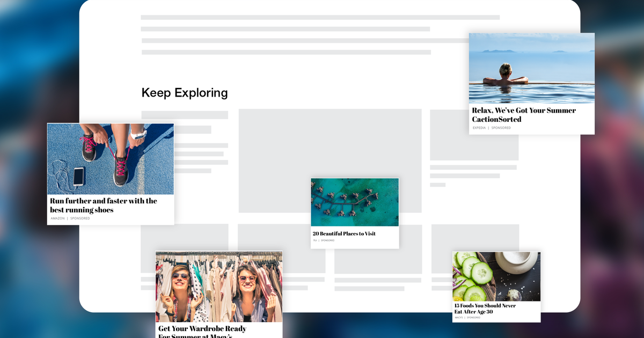Image resolution: width=644 pixels, height=338 pixels.
Task: Click the "Keep Exploring" heading
Action: tap(184, 93)
